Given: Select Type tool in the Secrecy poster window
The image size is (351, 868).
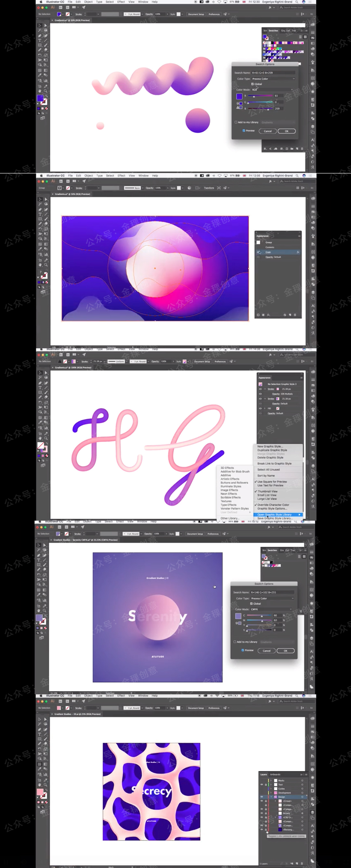Looking at the screenshot, I should click(x=40, y=734).
